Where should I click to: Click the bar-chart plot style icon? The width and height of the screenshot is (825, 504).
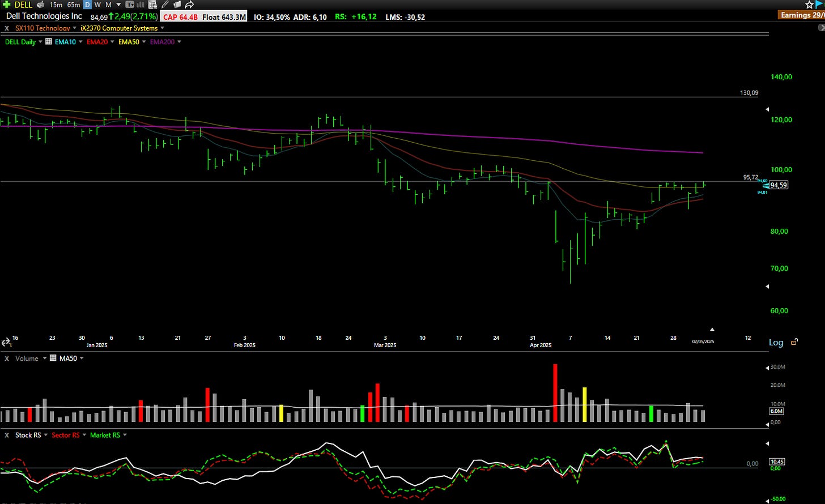141,5
